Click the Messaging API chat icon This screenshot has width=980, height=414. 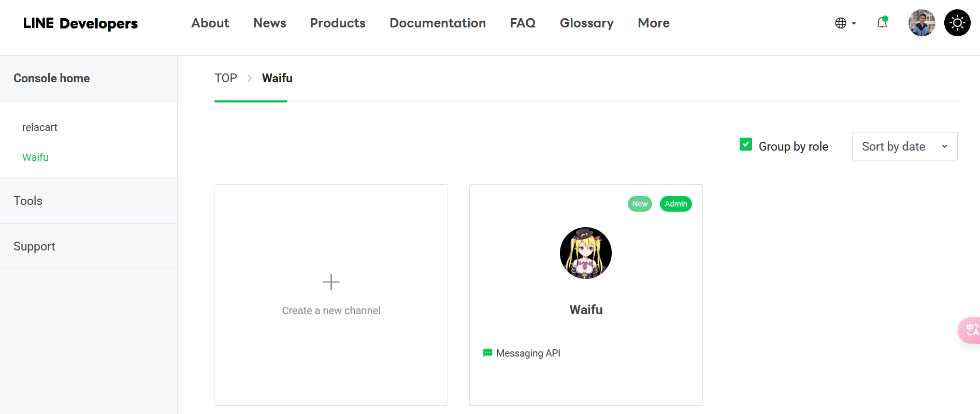click(x=487, y=353)
